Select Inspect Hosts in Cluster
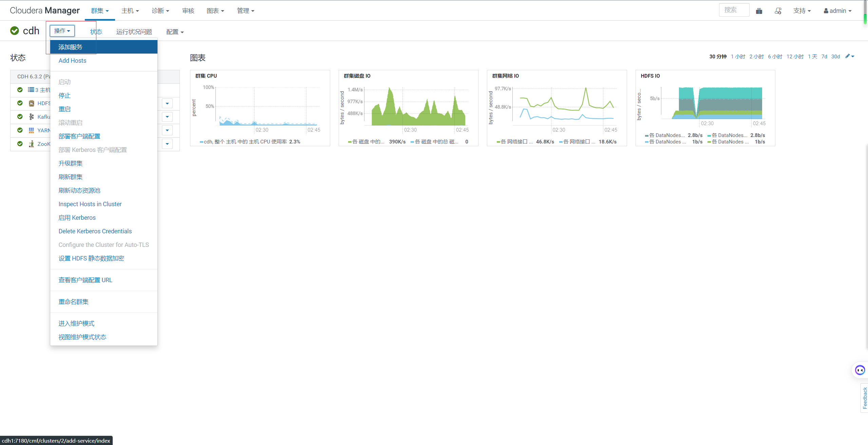 [x=104, y=204]
